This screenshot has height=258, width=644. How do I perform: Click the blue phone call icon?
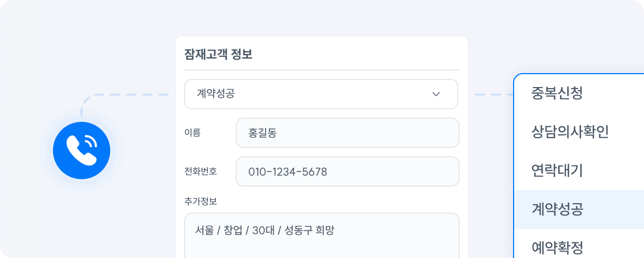coord(82,150)
